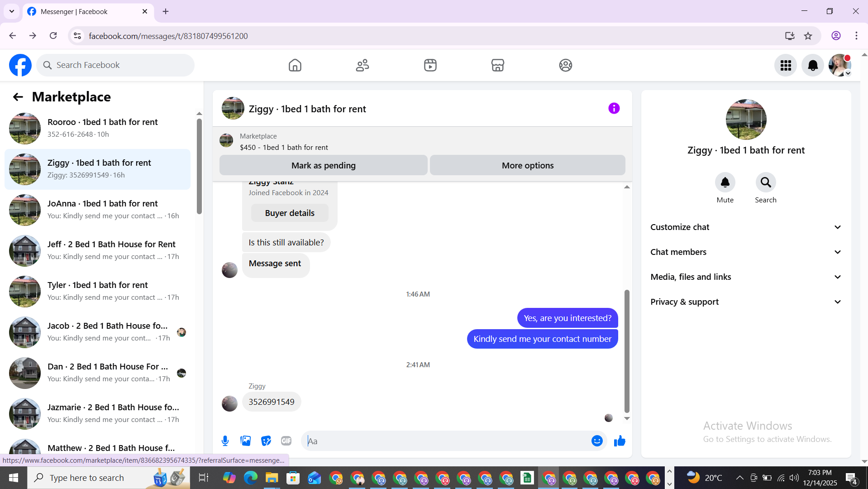Open the Windows notification center
868x489 pixels.
coord(851,478)
